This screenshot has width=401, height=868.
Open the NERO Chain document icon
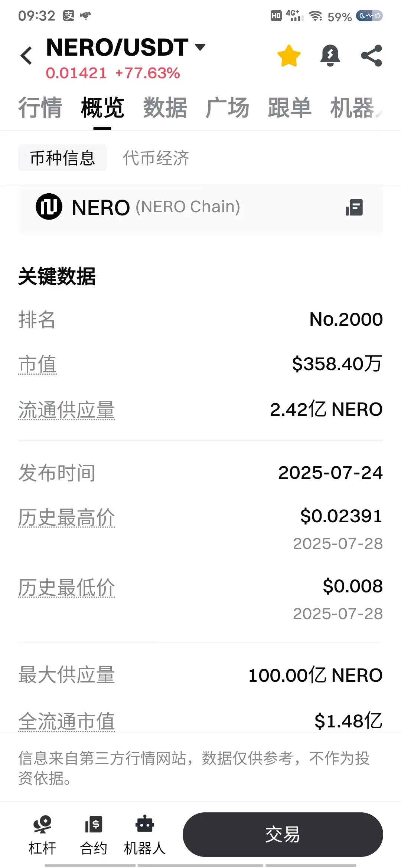(354, 207)
